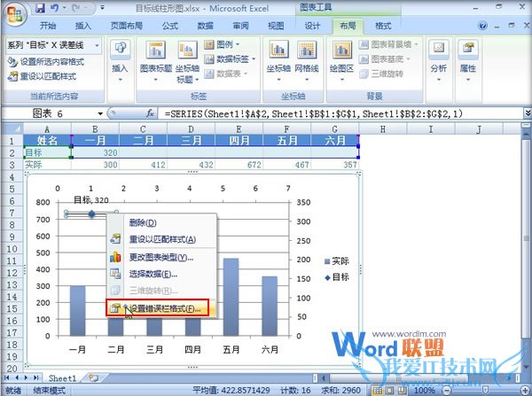Choose 重设以匹配样式(A) in context menu
532x396 pixels.
pos(161,239)
